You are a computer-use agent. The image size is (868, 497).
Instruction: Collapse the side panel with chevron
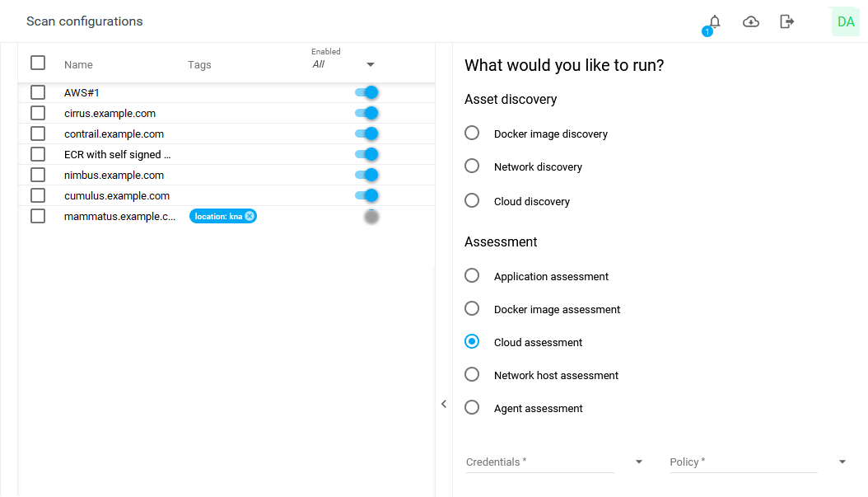pos(444,404)
